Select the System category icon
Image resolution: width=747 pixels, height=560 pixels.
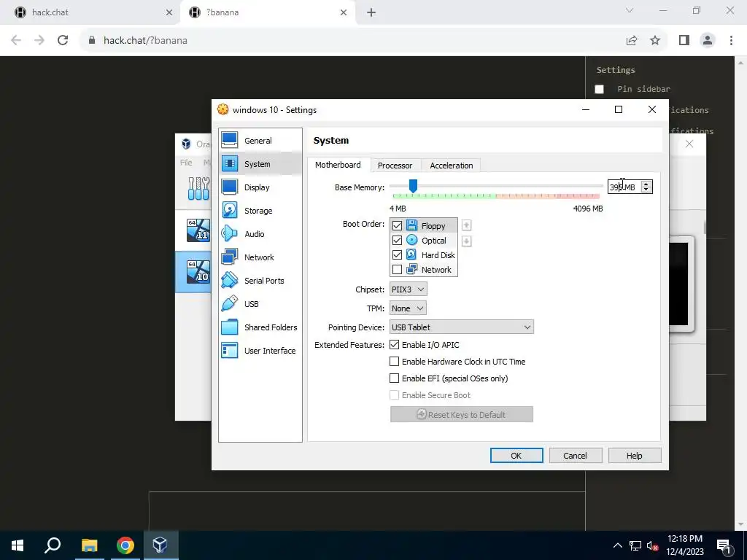(x=230, y=164)
